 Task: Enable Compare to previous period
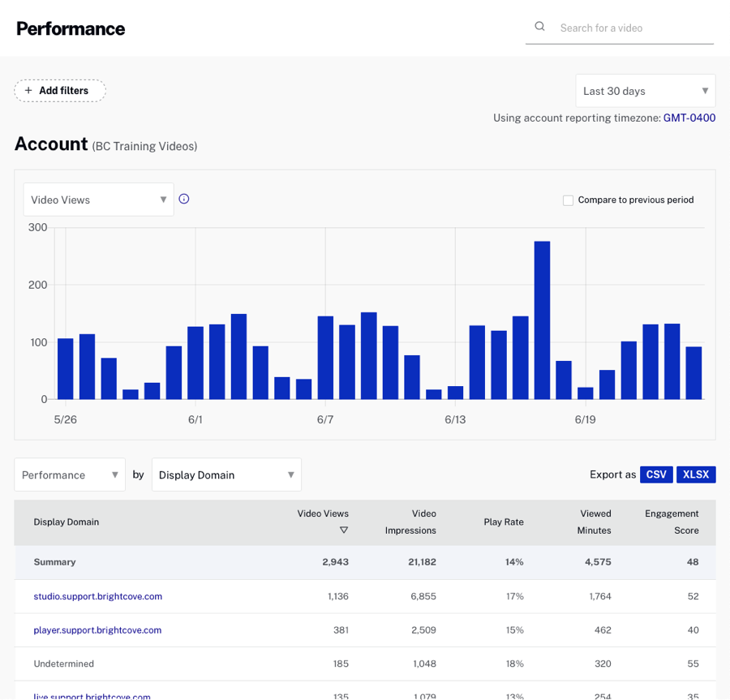(568, 200)
